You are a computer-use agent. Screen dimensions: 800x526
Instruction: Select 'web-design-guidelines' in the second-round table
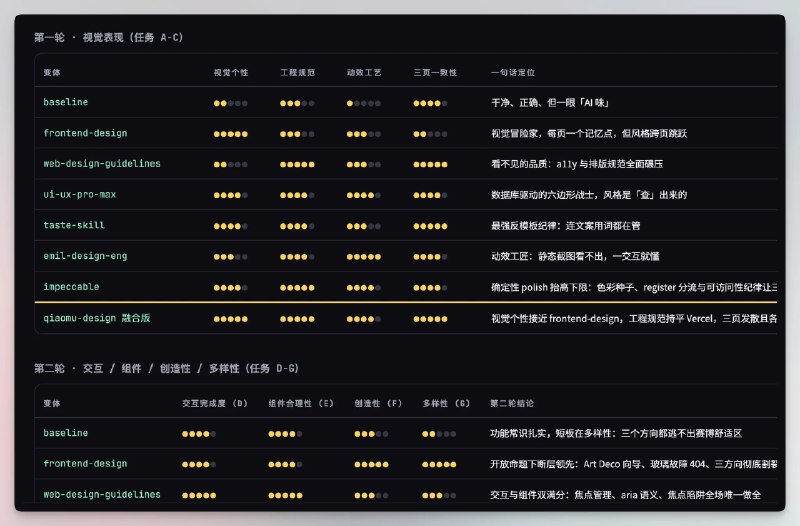point(102,494)
